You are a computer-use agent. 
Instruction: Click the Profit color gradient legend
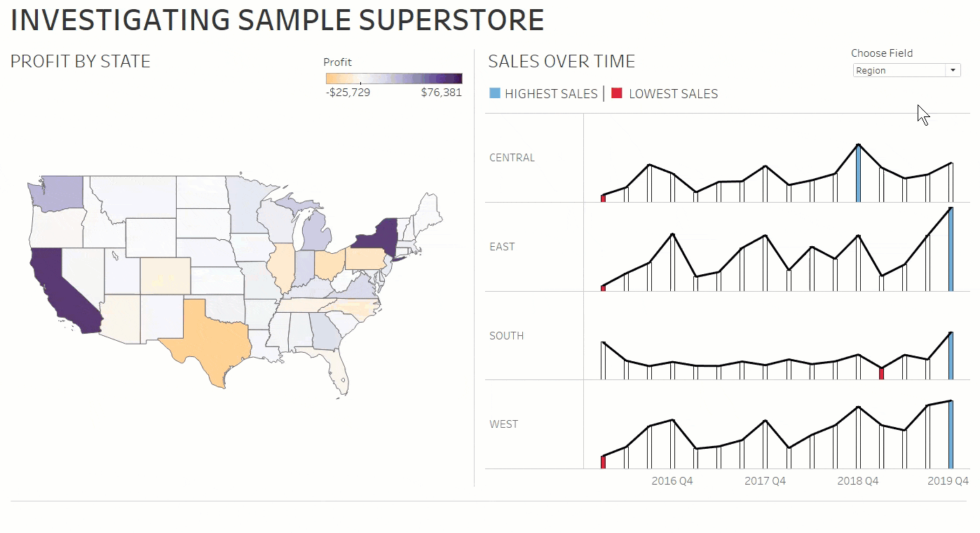pyautogui.click(x=393, y=78)
